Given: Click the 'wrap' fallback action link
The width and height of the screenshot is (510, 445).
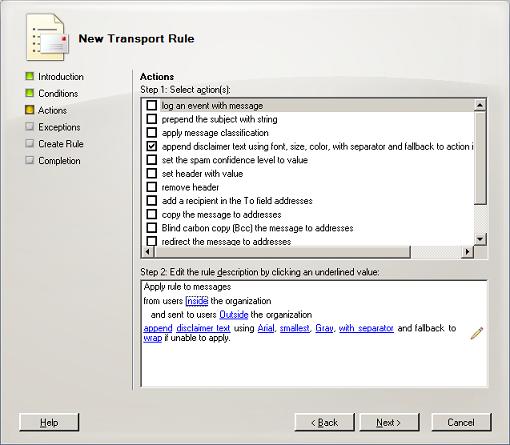Looking at the screenshot, I should pyautogui.click(x=153, y=338).
